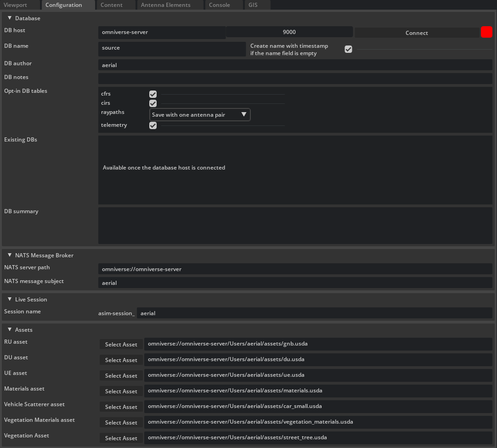Collapse the Assets section
Viewport: 497px width, 448px height.
coord(10,329)
